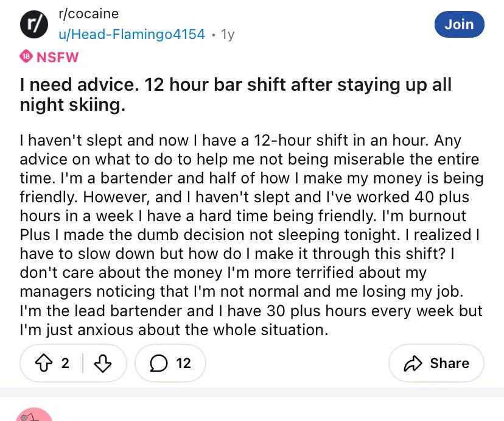Toggle your downvote on this post
504x421 pixels.
tap(102, 363)
